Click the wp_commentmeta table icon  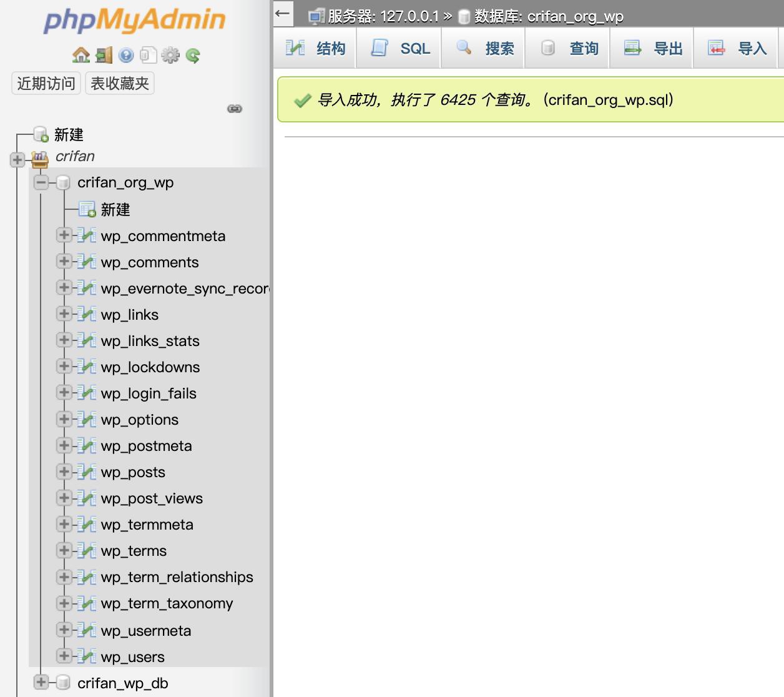click(x=87, y=235)
